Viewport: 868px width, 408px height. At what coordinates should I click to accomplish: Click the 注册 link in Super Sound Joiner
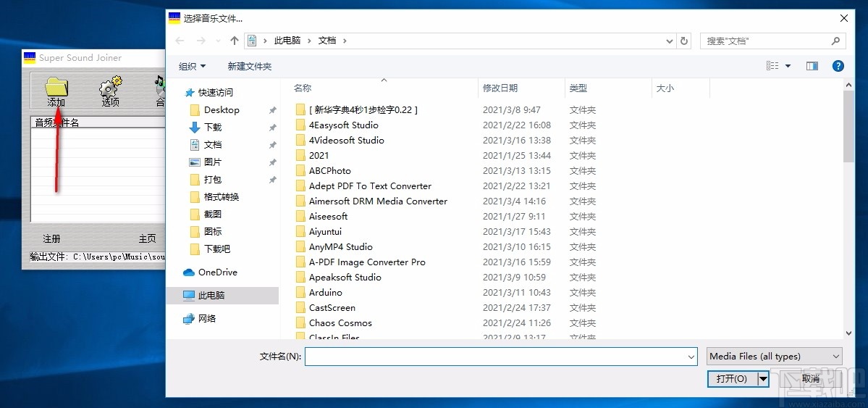click(51, 239)
